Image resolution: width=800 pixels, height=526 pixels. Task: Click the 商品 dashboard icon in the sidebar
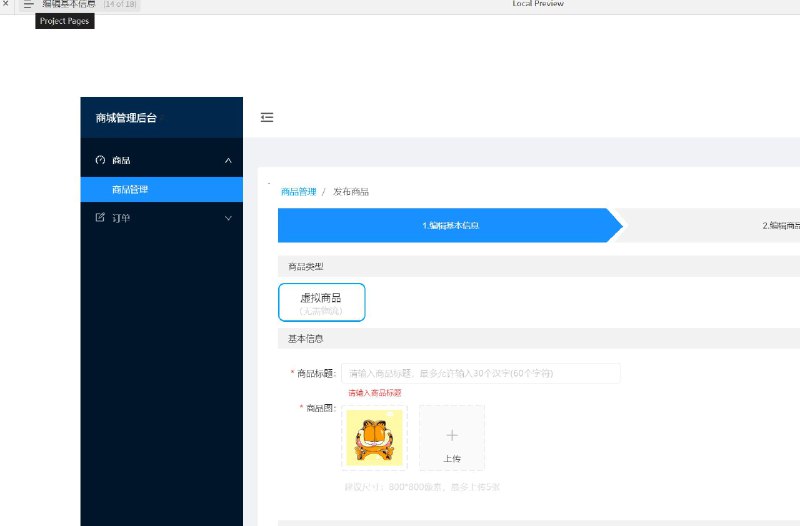(x=100, y=160)
